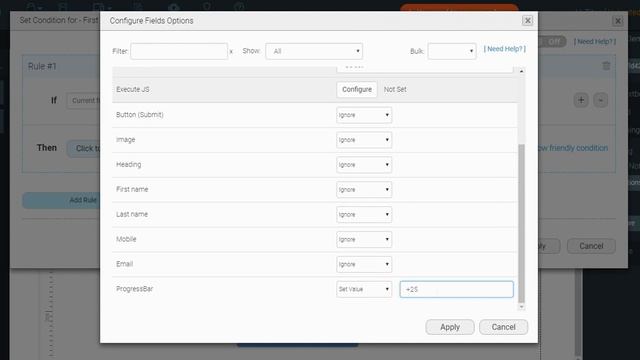Close the Configure Fields Options dialog
Viewport: 640px width, 360px height.
click(x=527, y=20)
